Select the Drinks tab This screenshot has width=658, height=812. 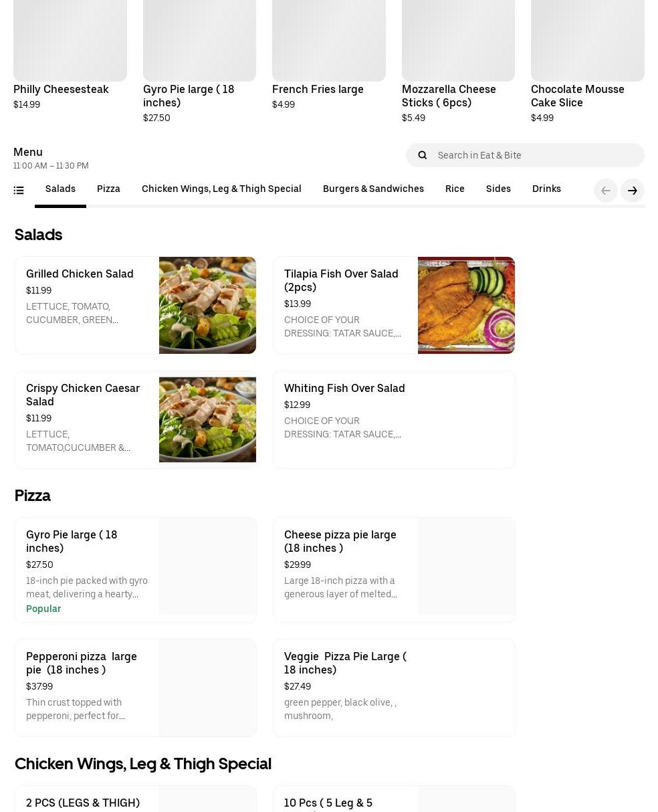pos(546,189)
